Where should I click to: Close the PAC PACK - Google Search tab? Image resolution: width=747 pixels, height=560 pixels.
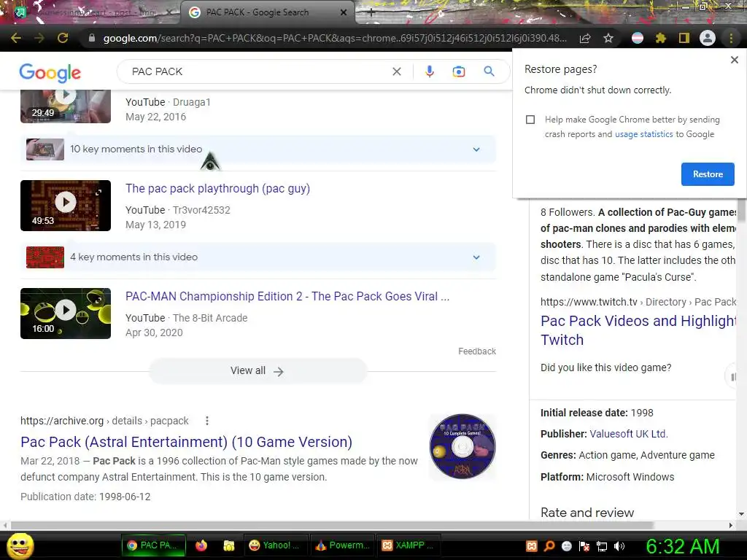[x=343, y=13]
